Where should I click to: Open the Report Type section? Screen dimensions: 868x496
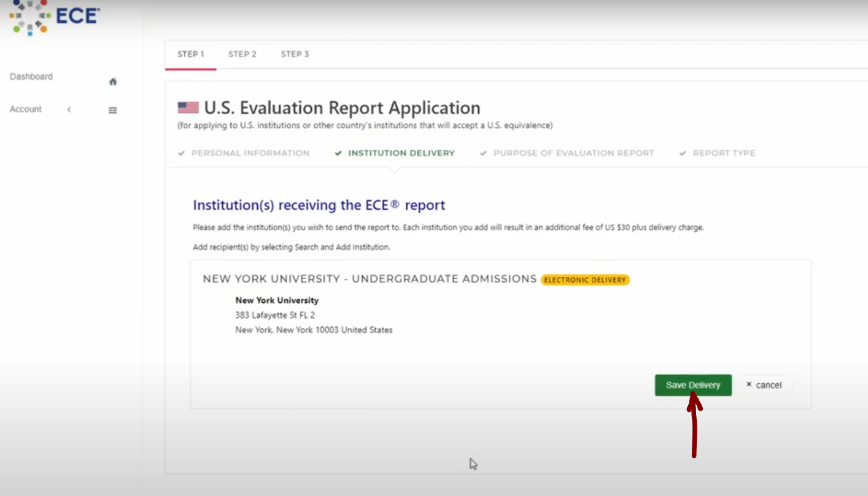tap(717, 153)
